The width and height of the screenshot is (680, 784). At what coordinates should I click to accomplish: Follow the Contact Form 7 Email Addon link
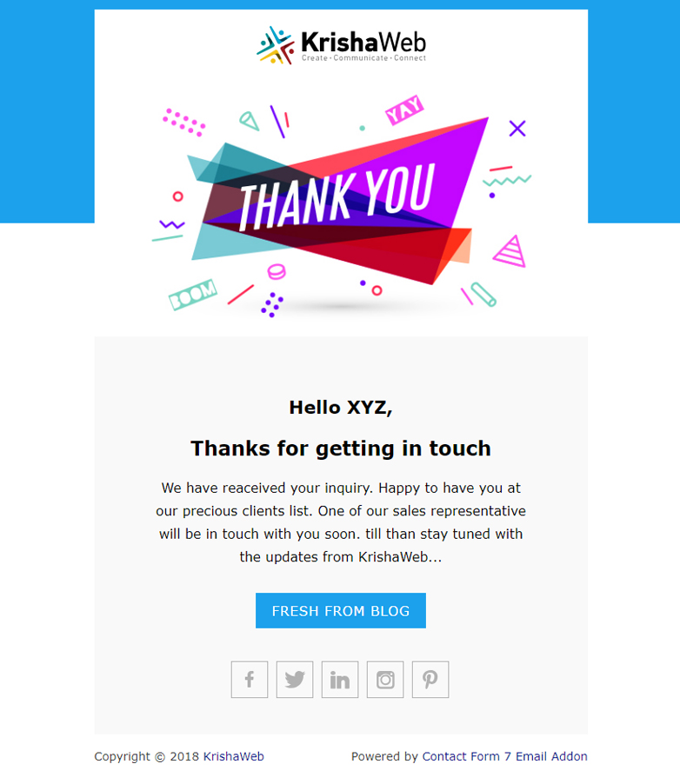click(504, 756)
